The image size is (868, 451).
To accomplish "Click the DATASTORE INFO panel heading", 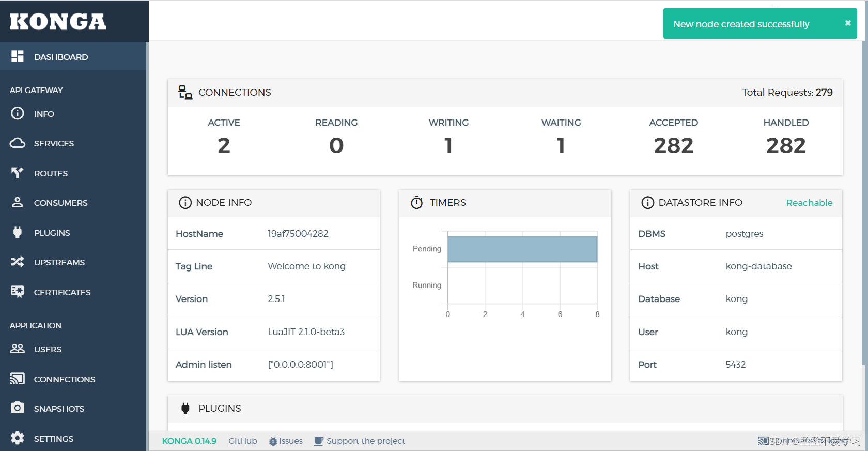I will pyautogui.click(x=700, y=203).
